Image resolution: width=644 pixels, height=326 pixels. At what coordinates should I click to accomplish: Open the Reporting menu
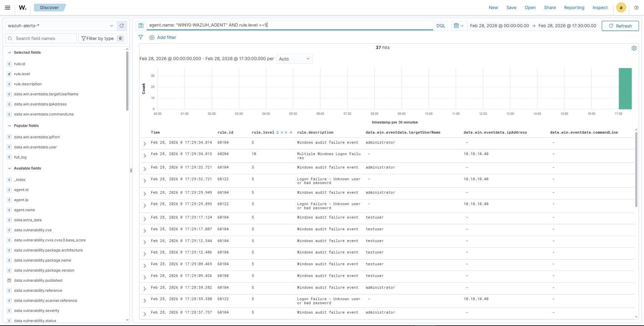[x=574, y=7]
